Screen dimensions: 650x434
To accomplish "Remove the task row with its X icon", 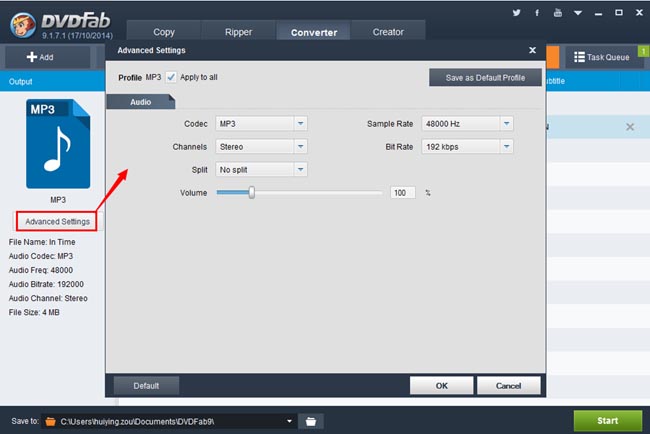I will click(x=630, y=127).
